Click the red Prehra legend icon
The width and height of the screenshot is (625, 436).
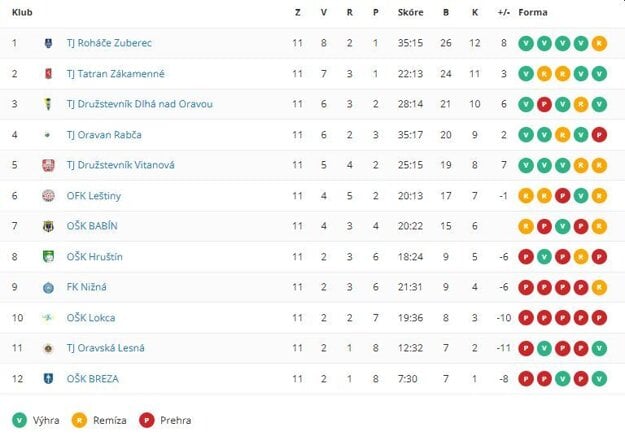(x=144, y=420)
